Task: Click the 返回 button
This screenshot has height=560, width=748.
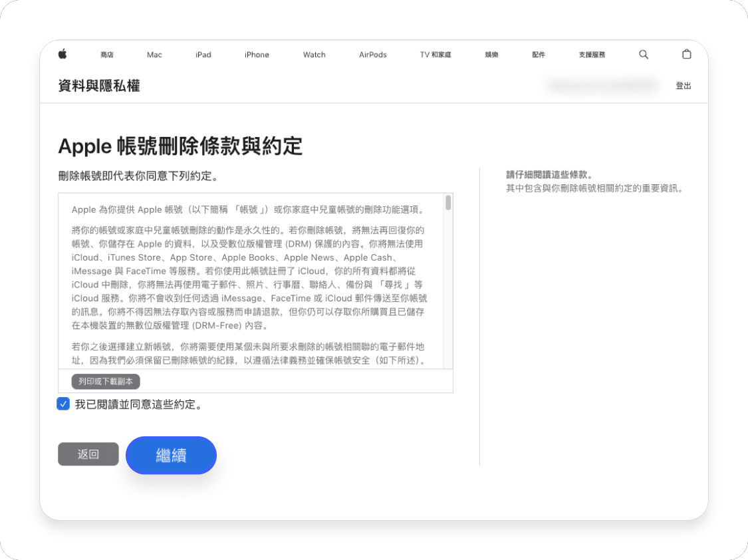Action: [88, 454]
